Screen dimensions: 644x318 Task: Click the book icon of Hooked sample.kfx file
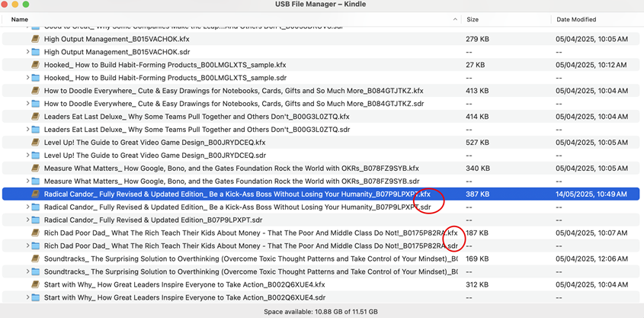click(35, 65)
